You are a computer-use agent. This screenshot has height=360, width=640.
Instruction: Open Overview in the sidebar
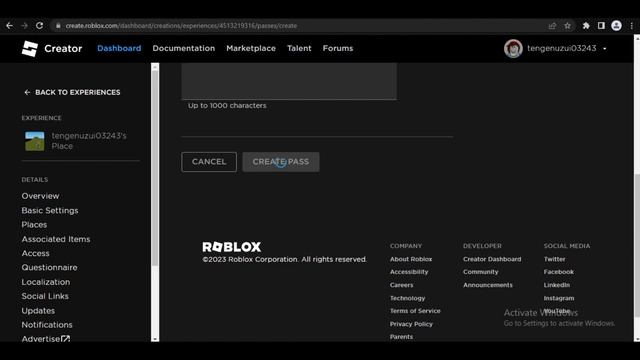point(40,196)
